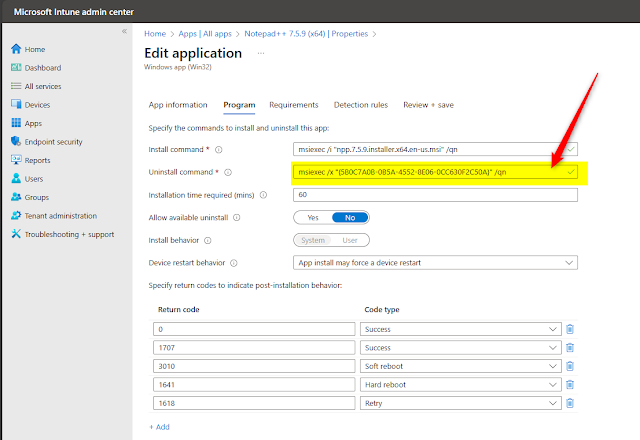Set Allow available uninstall to Yes
The height and width of the screenshot is (440, 640).
click(x=313, y=218)
